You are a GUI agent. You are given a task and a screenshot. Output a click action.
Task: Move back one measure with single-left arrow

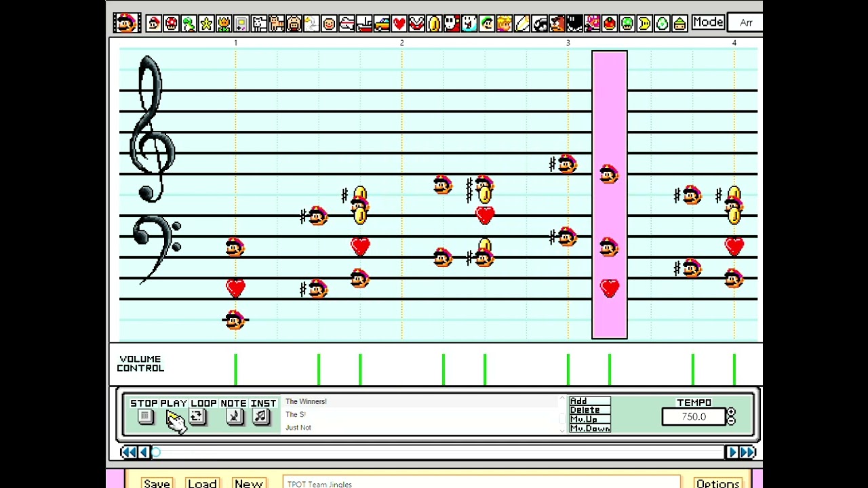point(144,452)
